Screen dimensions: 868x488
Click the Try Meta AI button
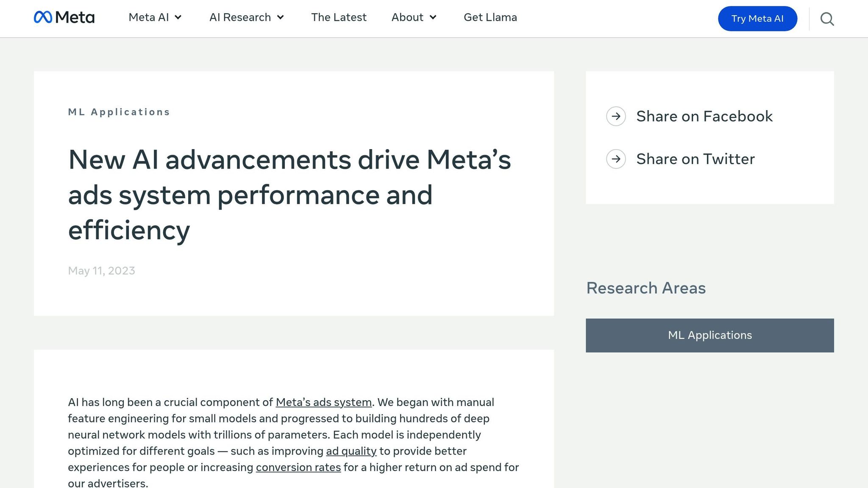click(757, 19)
